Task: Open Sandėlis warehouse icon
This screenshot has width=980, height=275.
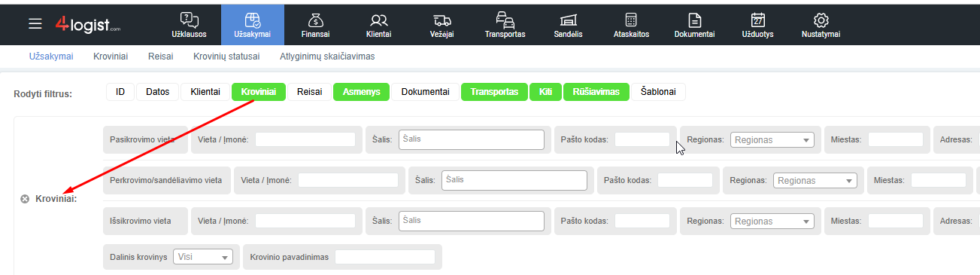Action: tap(569, 20)
